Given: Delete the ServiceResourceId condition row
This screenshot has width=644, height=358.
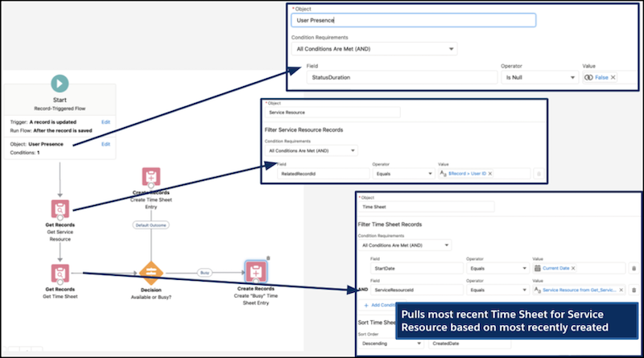Looking at the screenshot, I should click(x=634, y=290).
